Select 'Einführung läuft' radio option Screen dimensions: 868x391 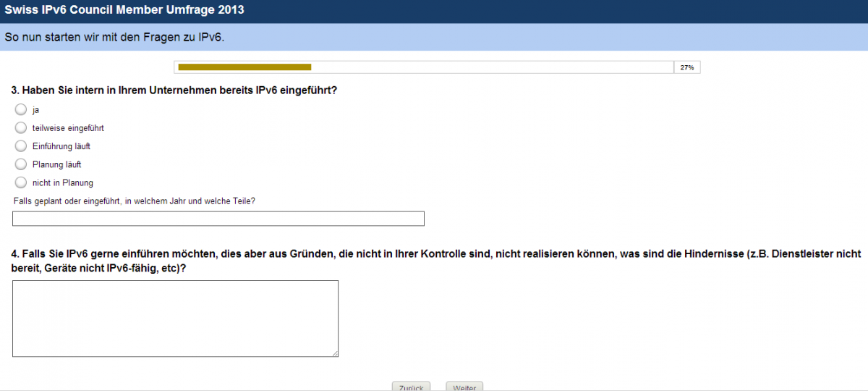tap(20, 146)
